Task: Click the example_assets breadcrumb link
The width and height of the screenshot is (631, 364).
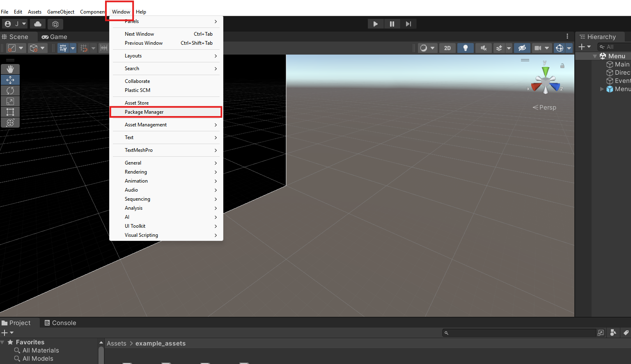Action: [x=161, y=343]
